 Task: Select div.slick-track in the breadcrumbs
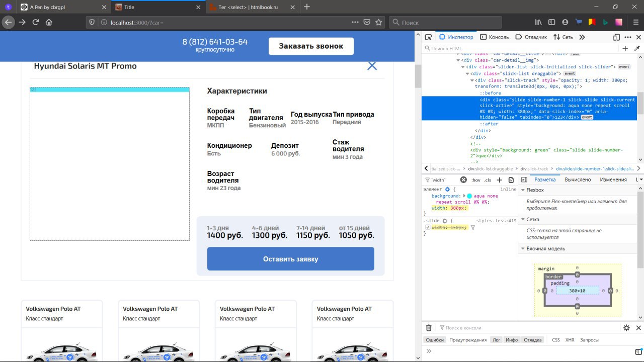point(534,168)
